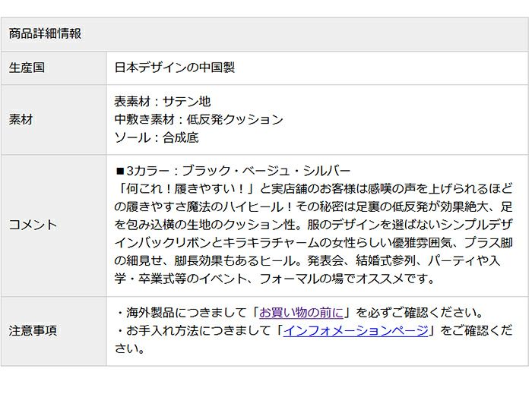Click the 中敷き素材：低反発クッション line
Screen dimensions: 532x394
pyautogui.click(x=198, y=119)
